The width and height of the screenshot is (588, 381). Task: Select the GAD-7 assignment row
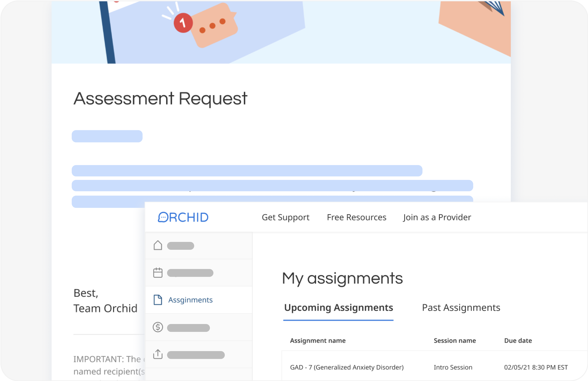pyautogui.click(x=347, y=367)
